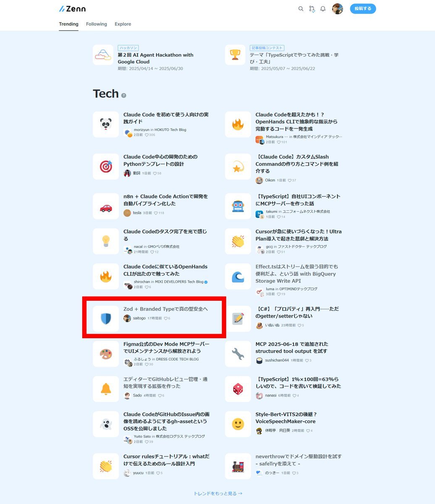The image size is (435, 504).
Task: Switch to the Explore tab
Action: (123, 24)
